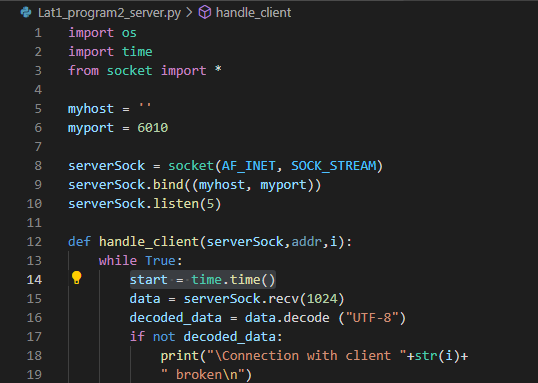Click 'import time' line
The height and width of the screenshot is (383, 538).
coord(110,52)
